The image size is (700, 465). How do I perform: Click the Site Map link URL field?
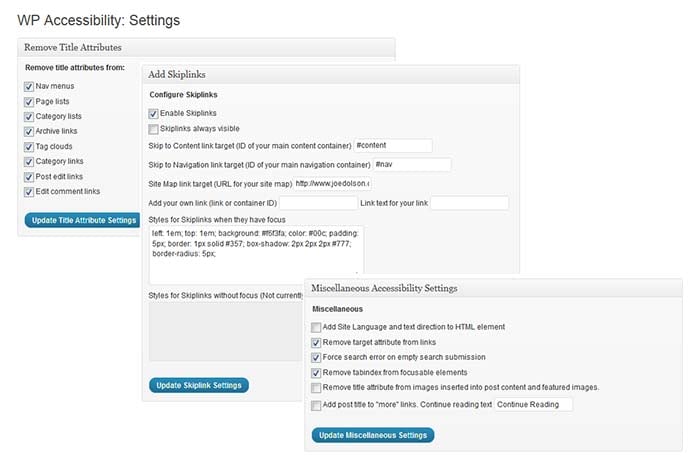333,184
